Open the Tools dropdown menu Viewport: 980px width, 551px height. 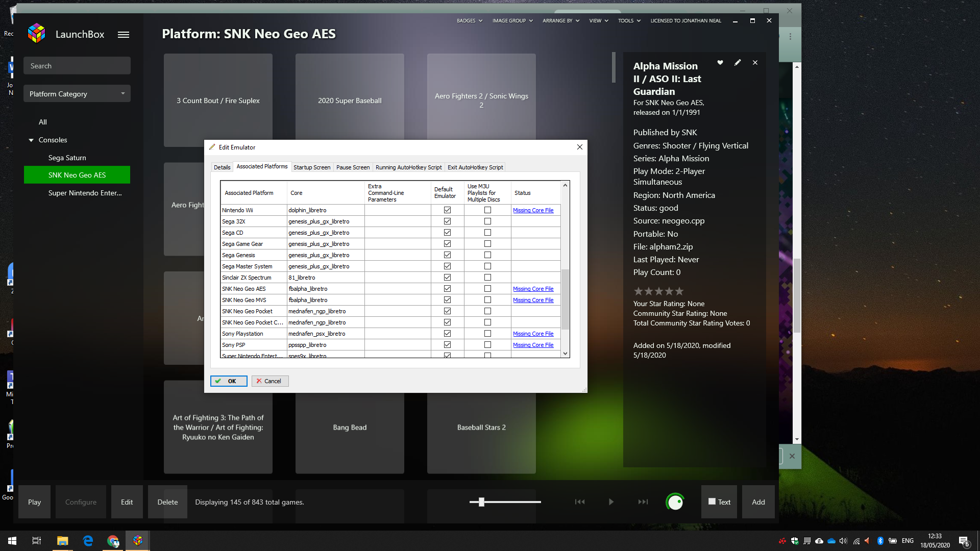coord(629,21)
